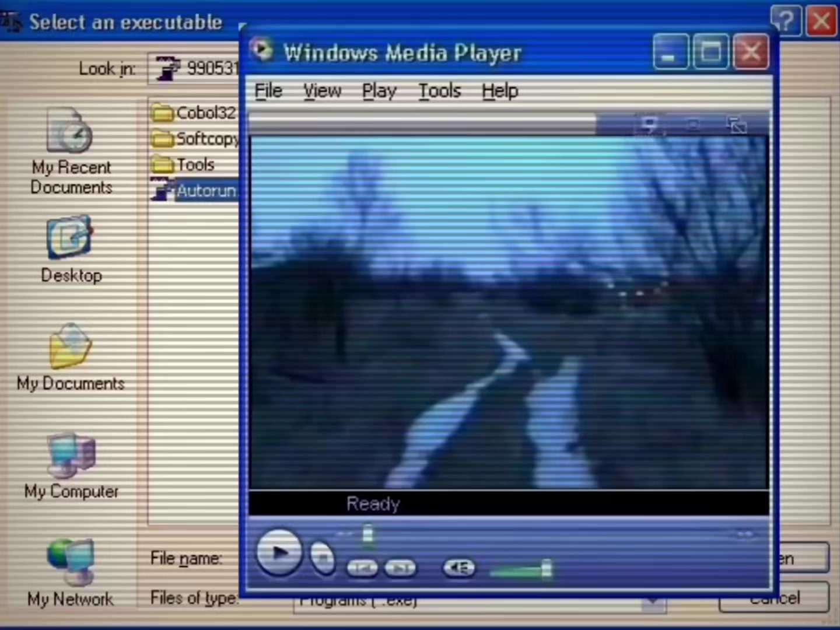Select My Computer in the places bar
This screenshot has width=840, height=630.
point(71,466)
